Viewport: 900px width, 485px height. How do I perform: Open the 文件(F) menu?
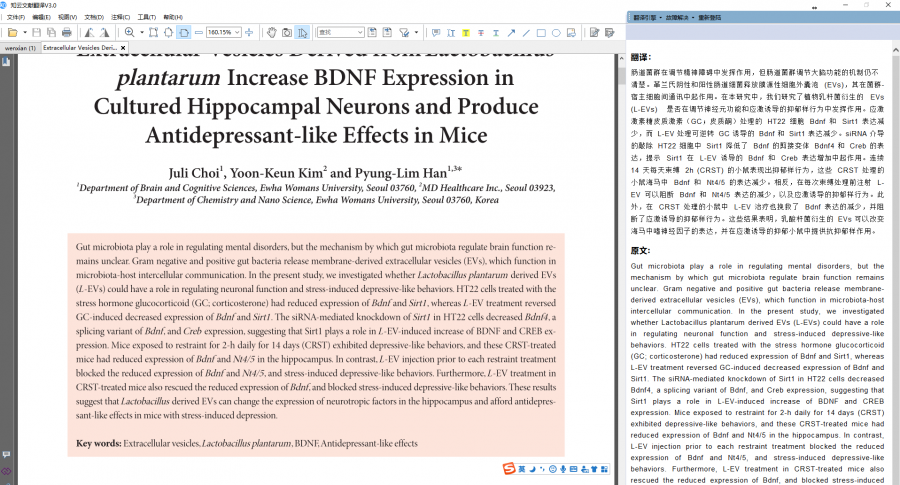[x=15, y=17]
